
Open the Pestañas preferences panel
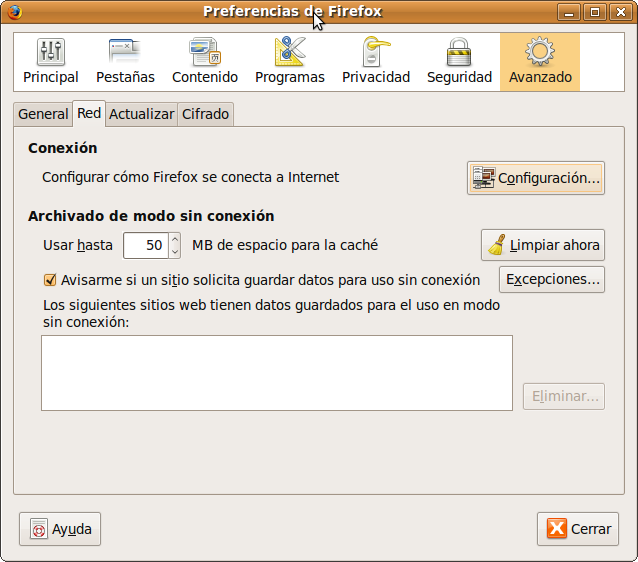click(125, 62)
